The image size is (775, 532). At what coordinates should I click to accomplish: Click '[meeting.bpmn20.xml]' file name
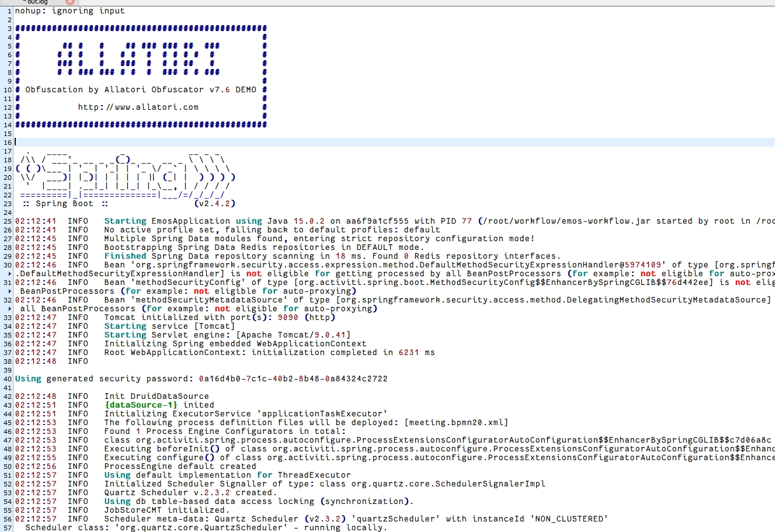tap(456, 422)
